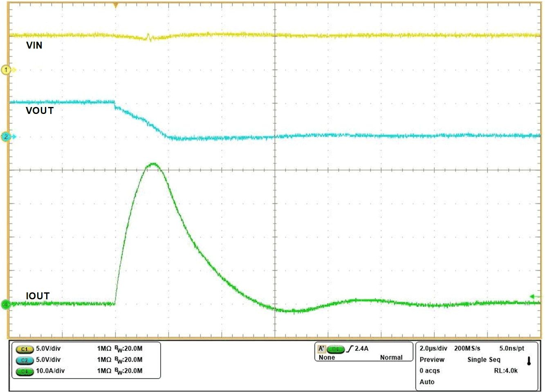
Task: Select the Auto acquisition label
Action: [427, 382]
